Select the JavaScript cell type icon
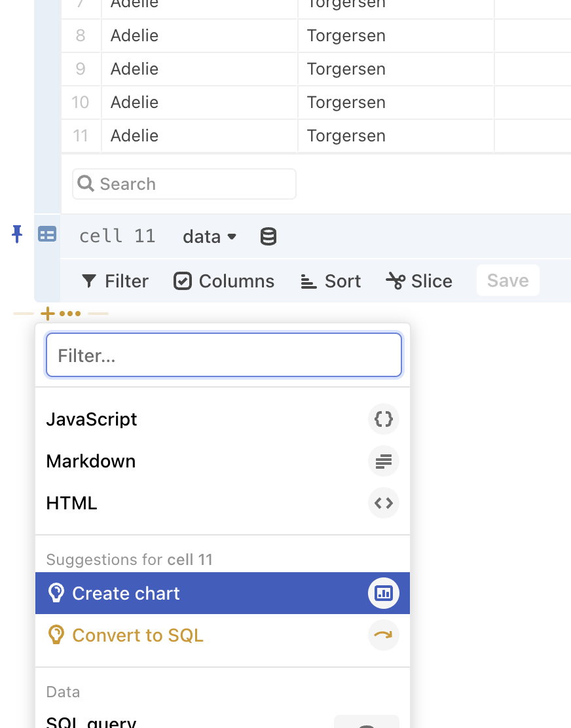 pos(383,419)
